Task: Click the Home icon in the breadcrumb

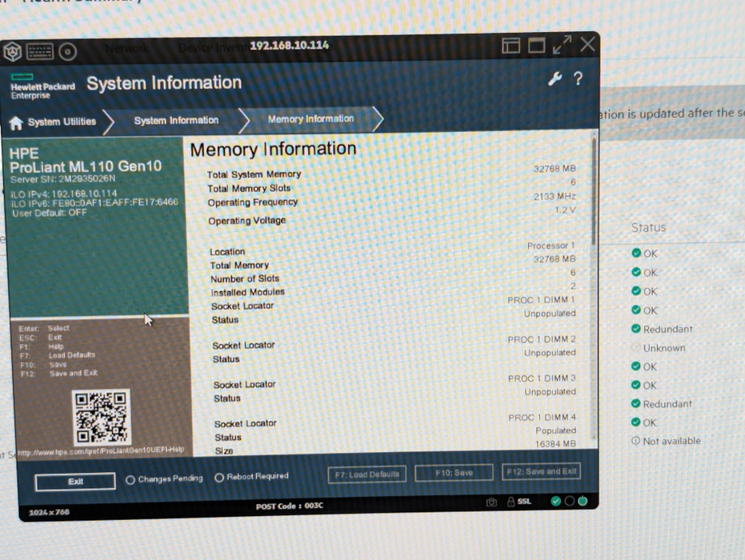Action: [16, 123]
